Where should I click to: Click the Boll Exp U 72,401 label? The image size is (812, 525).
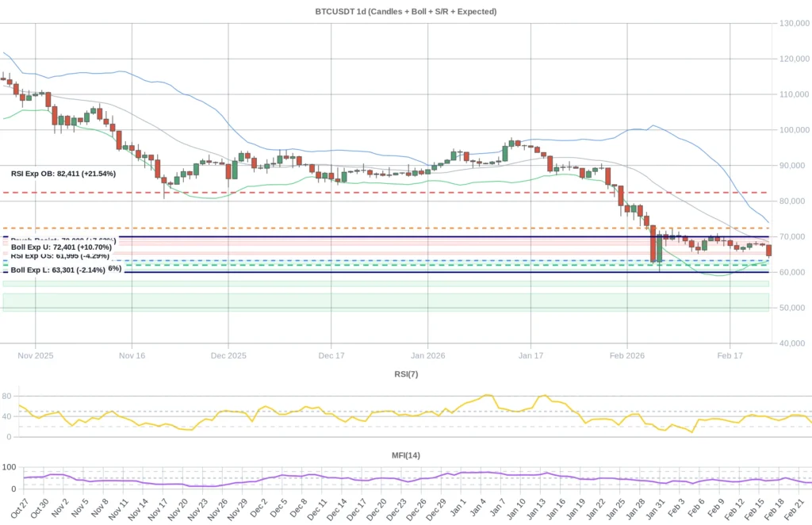[x=59, y=247]
